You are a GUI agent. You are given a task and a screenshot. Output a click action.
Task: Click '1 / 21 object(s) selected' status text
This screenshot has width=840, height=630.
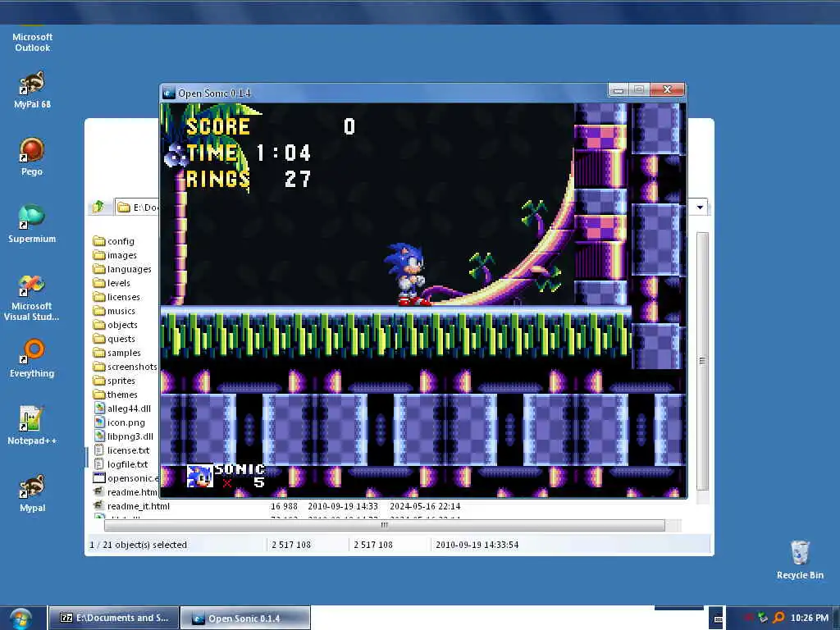pyautogui.click(x=138, y=545)
